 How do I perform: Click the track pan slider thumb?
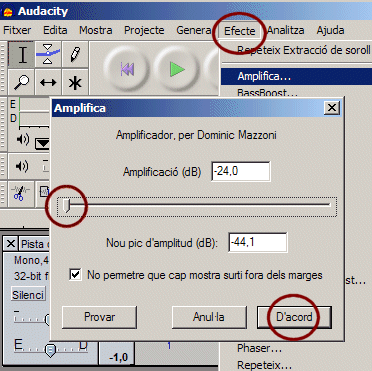coord(50,350)
